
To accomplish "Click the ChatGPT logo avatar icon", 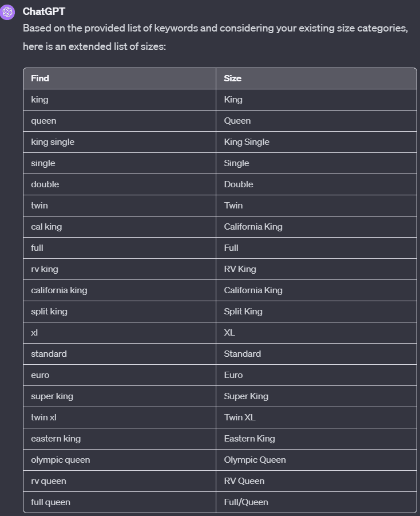I will click(7, 12).
